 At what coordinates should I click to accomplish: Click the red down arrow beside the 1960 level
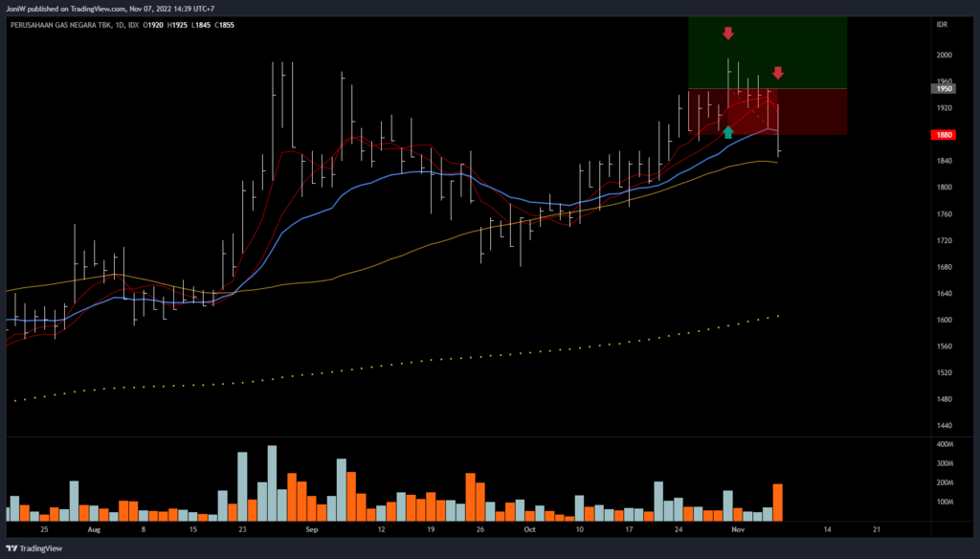click(x=778, y=73)
